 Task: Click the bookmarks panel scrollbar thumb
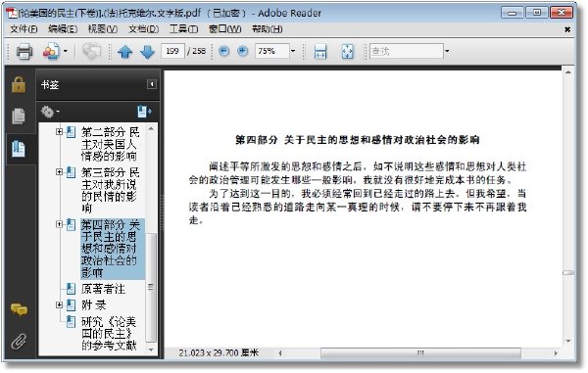point(151,287)
